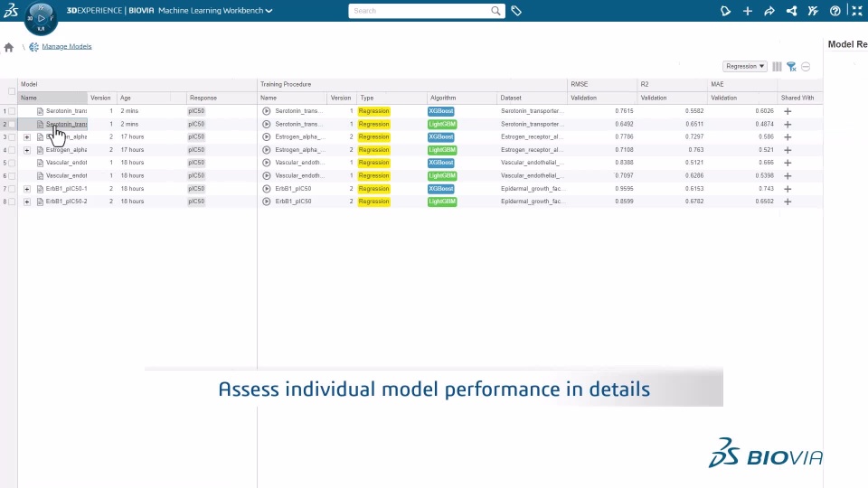Select the row 5 Vascular_endot model name

pos(66,163)
